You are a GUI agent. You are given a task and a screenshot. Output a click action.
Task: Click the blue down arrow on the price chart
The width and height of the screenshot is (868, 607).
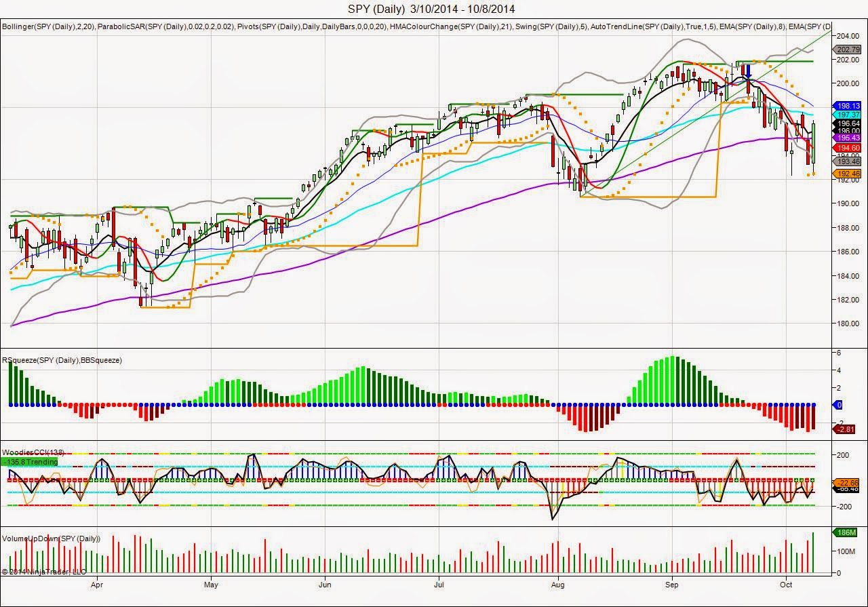[x=747, y=71]
